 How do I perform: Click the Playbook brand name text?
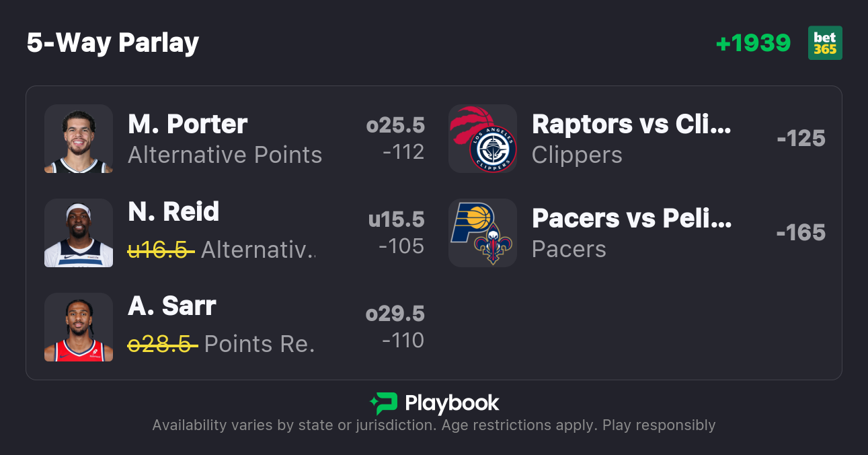pyautogui.click(x=452, y=403)
